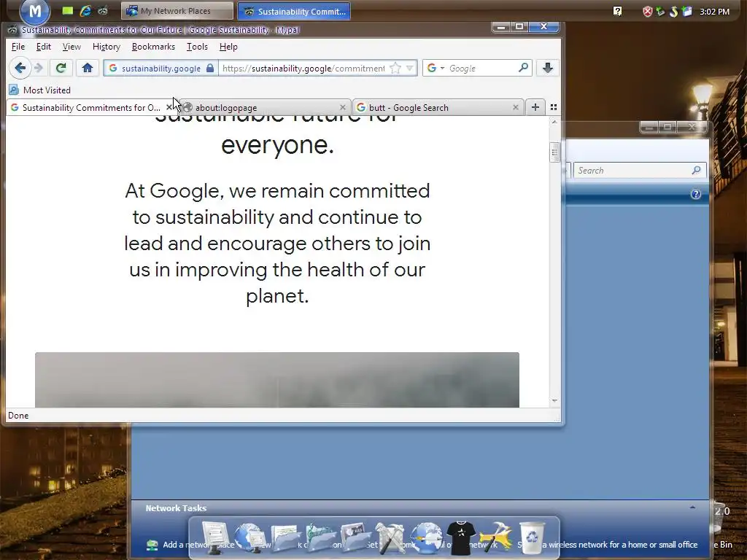Switch to My Network Places taskbar button
The width and height of the screenshot is (747, 560).
pos(177,11)
